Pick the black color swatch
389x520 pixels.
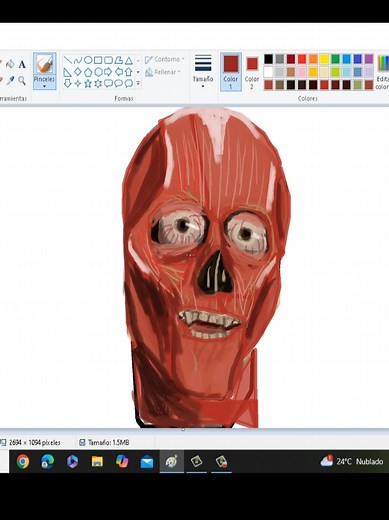269,59
